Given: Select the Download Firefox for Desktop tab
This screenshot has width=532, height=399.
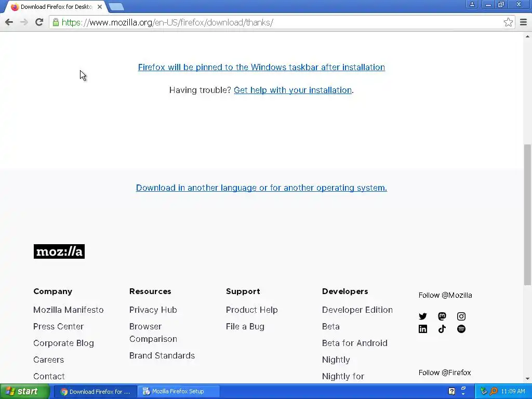Looking at the screenshot, I should [x=56, y=7].
